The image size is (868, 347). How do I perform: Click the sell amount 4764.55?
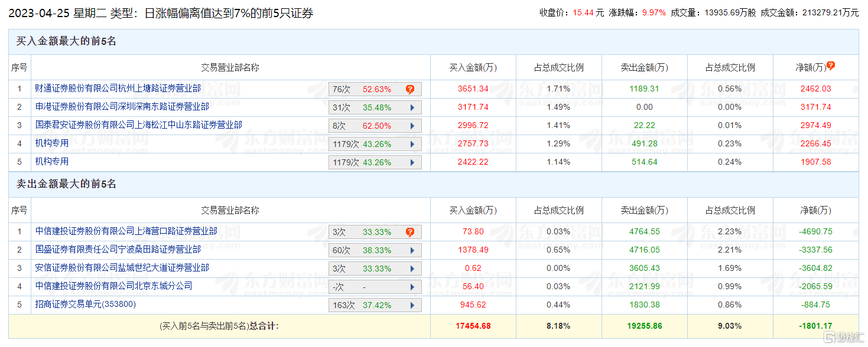pyautogui.click(x=644, y=232)
